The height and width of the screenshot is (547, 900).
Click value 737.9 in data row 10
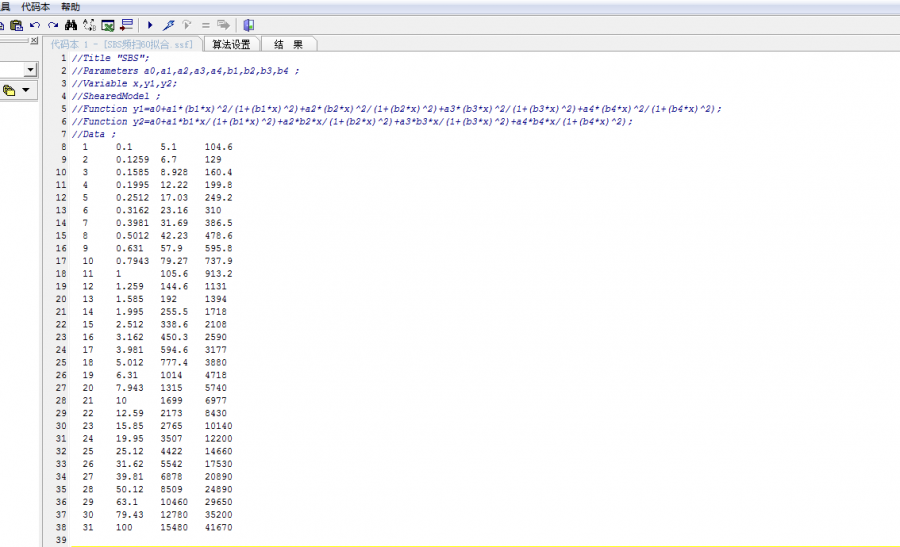pos(219,261)
